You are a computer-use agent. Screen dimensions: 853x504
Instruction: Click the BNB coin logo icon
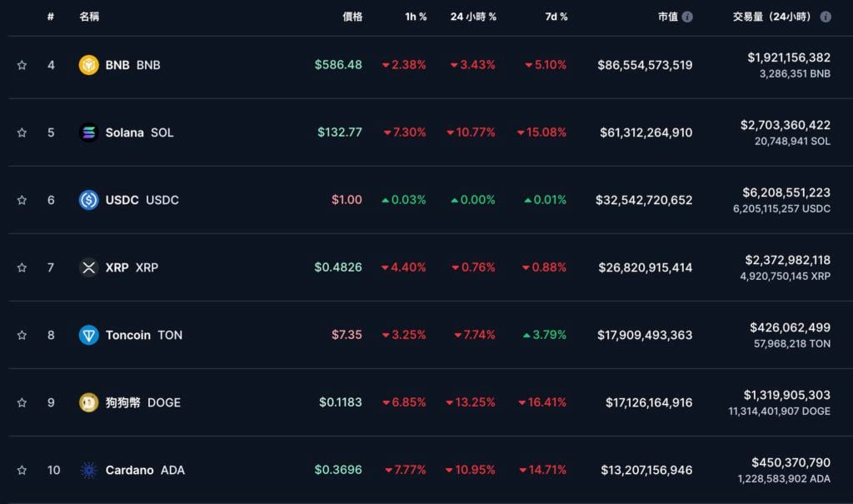88,65
